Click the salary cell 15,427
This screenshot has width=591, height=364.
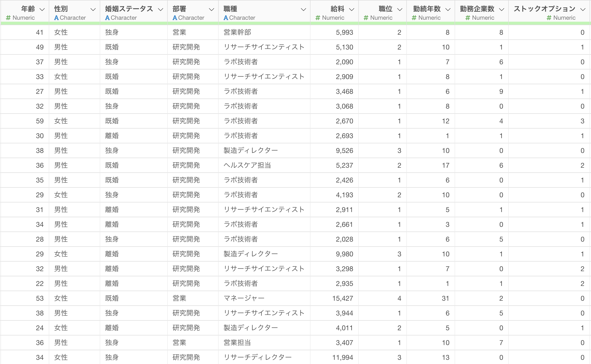coord(334,298)
